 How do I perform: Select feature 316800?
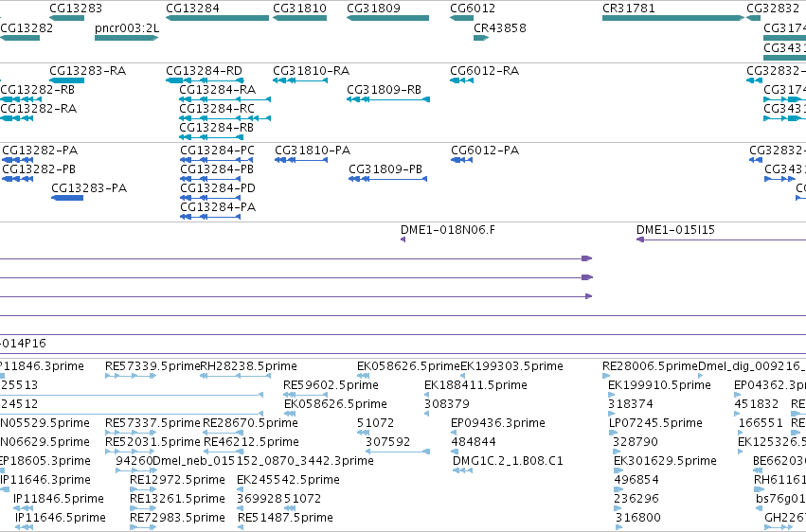619,527
